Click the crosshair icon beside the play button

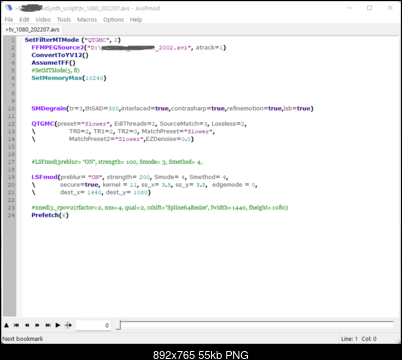(x=68, y=325)
